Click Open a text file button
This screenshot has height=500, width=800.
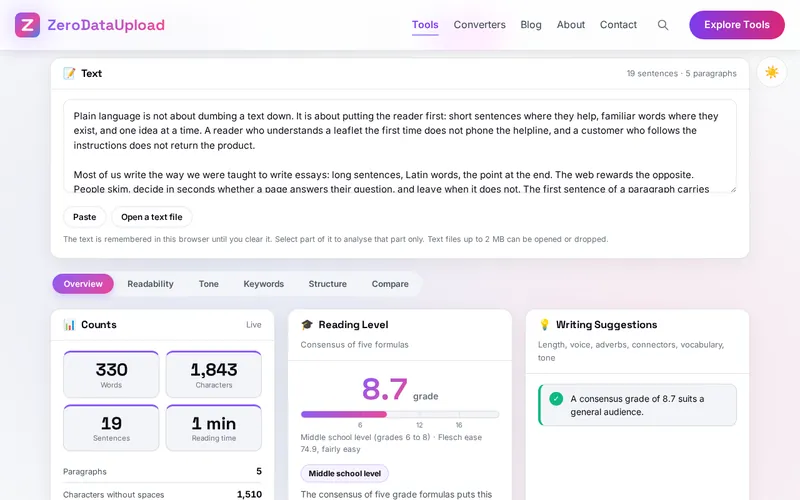coord(152,217)
